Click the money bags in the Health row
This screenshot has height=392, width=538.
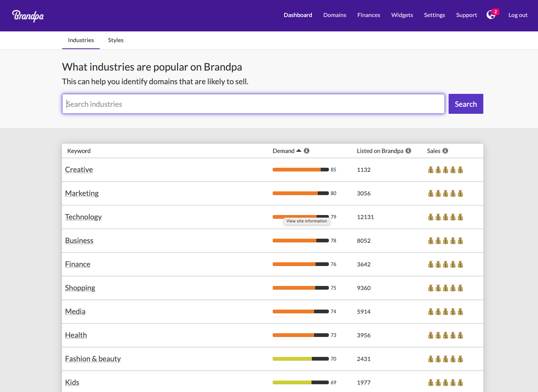pyautogui.click(x=446, y=335)
